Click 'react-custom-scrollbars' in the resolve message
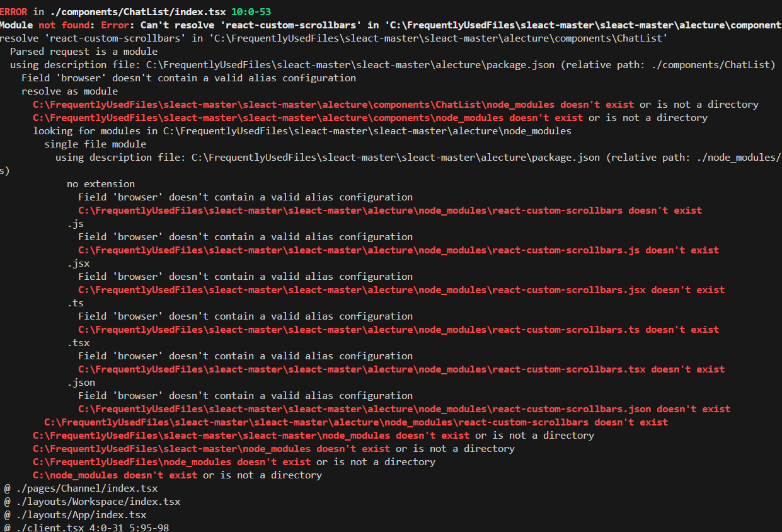The height and width of the screenshot is (532, 782). click(100, 38)
